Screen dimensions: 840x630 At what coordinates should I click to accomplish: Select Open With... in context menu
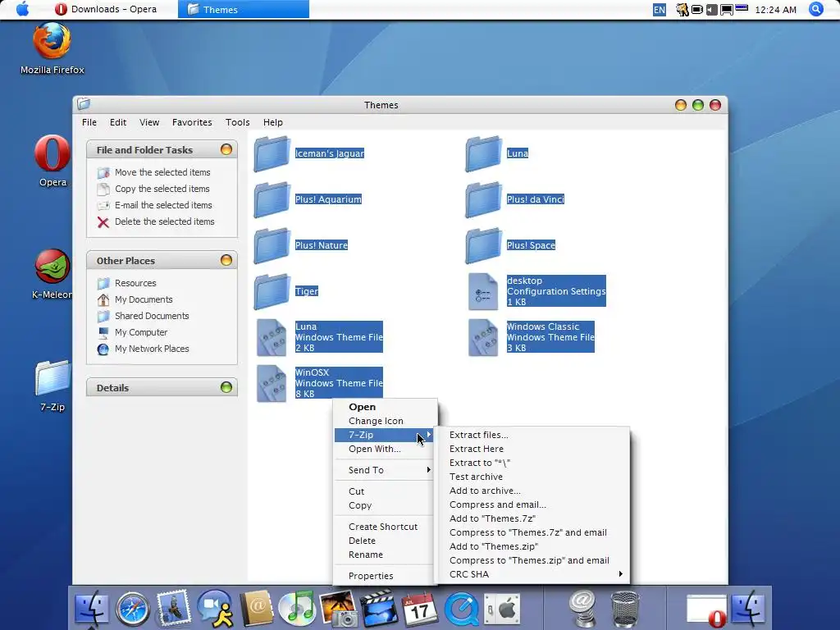point(384,449)
